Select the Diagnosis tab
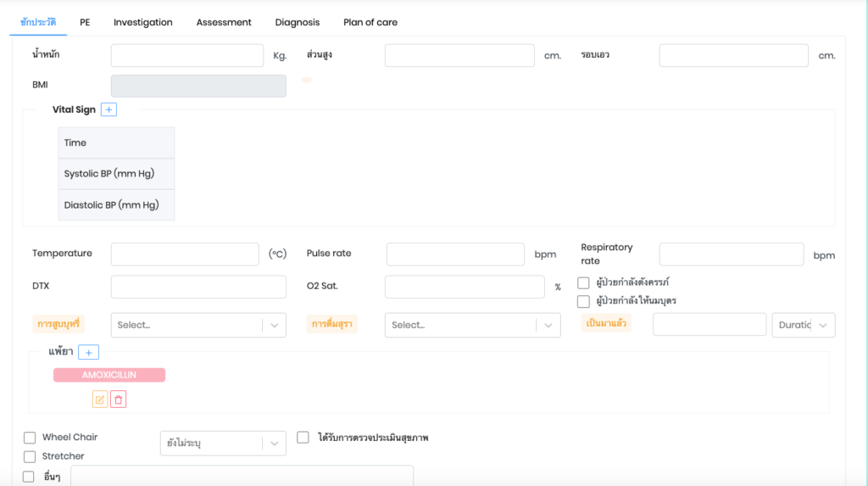Image resolution: width=868 pixels, height=486 pixels. pos(298,22)
